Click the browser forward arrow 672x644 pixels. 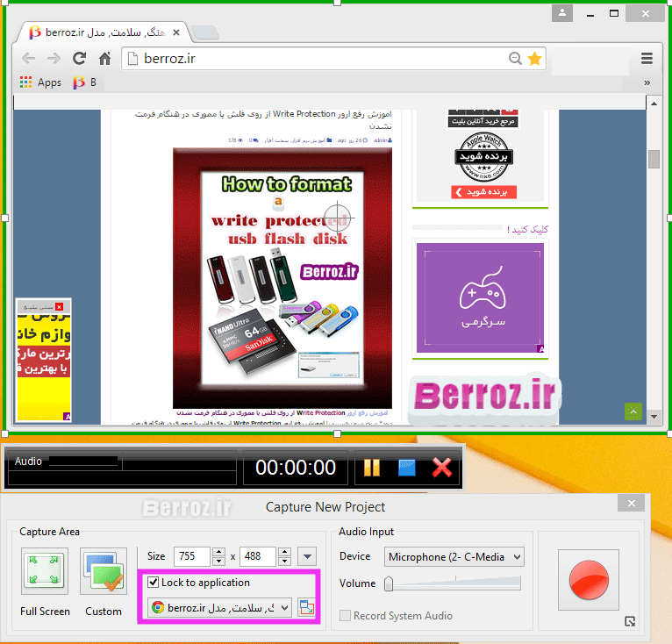click(54, 58)
